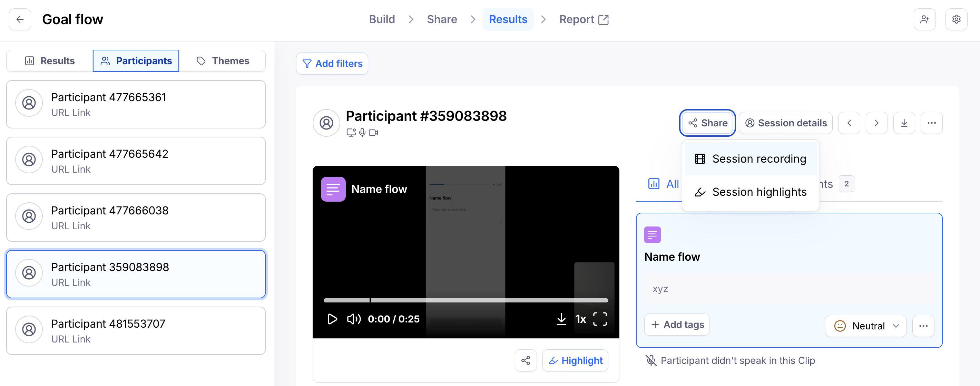This screenshot has height=386, width=980.
Task: Click share icon below the video
Action: 526,360
